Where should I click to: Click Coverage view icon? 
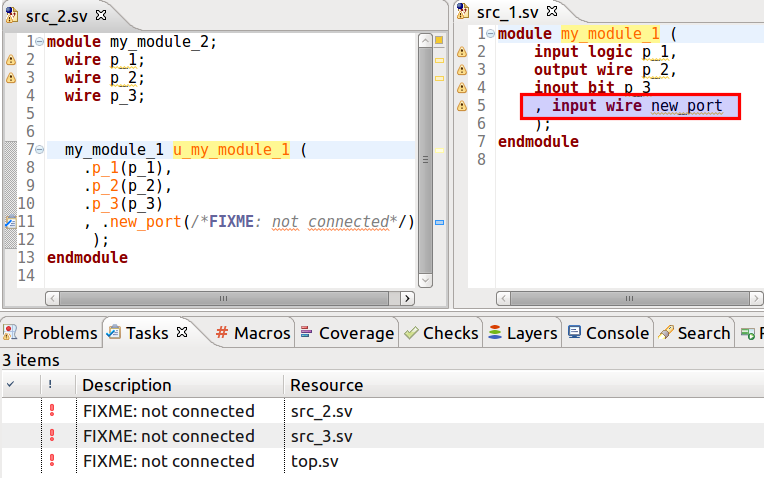306,332
